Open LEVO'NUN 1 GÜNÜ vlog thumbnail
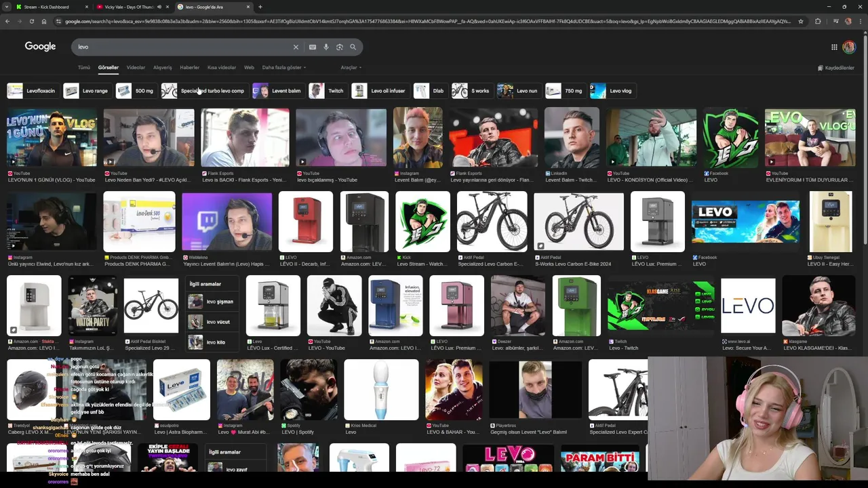This screenshot has height=488, width=868. pyautogui.click(x=52, y=138)
